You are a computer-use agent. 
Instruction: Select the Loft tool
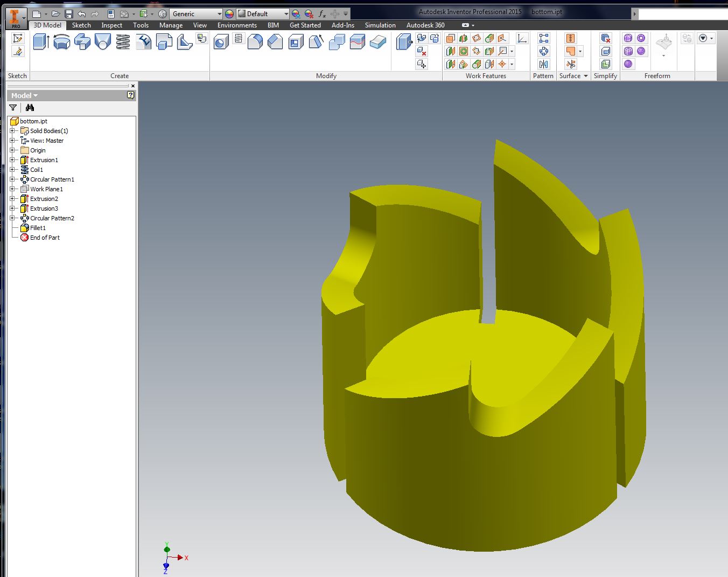click(103, 42)
